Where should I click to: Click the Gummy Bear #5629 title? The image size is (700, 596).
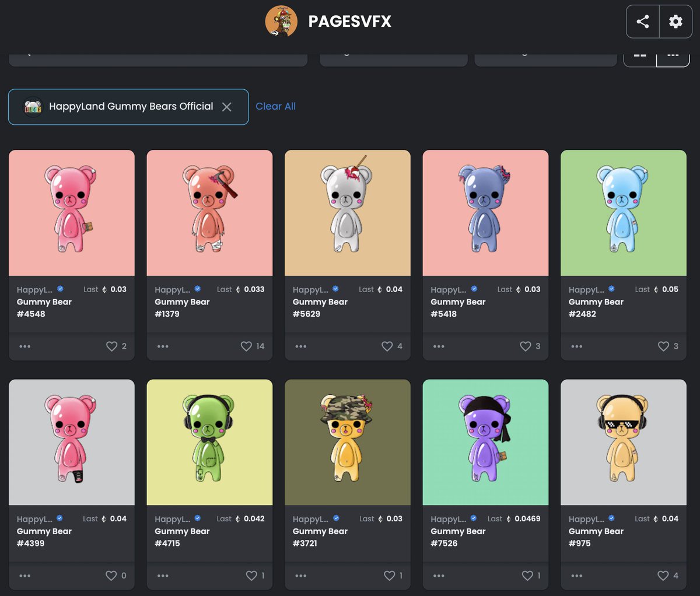click(x=320, y=308)
